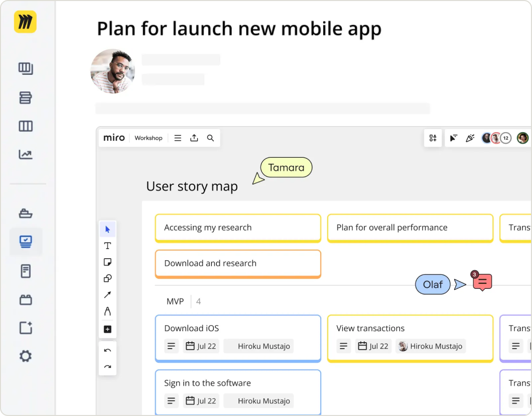Click the Plan for launch new mobile app title
Viewport: 532px width, 416px height.
click(x=239, y=29)
